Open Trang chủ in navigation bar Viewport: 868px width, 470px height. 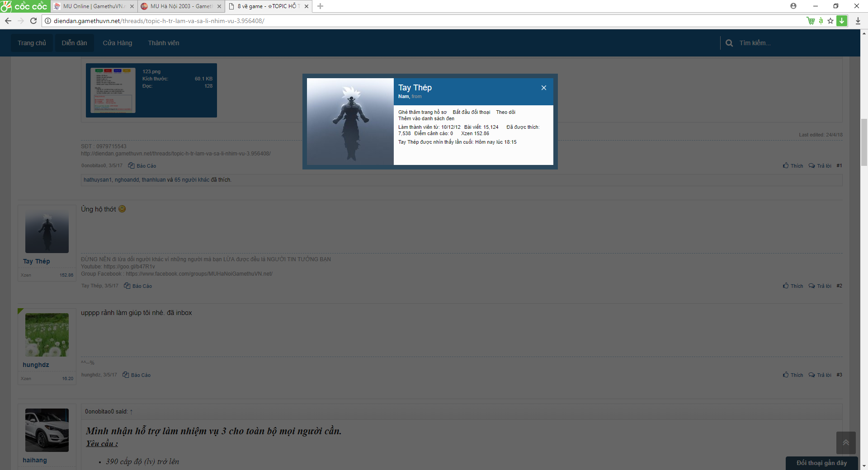pos(32,43)
